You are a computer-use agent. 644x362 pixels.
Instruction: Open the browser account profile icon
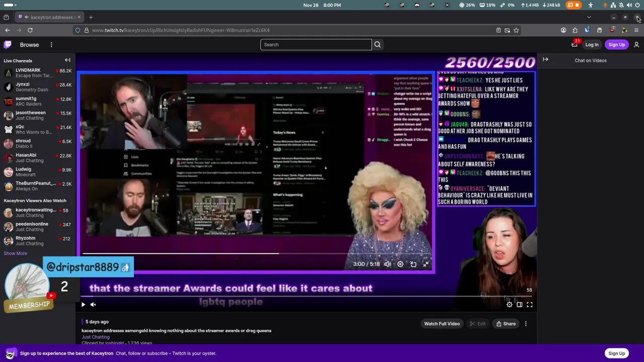[x=563, y=30]
